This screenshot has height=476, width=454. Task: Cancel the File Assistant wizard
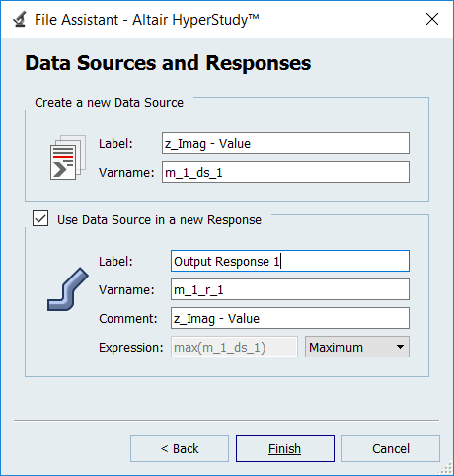(x=391, y=448)
